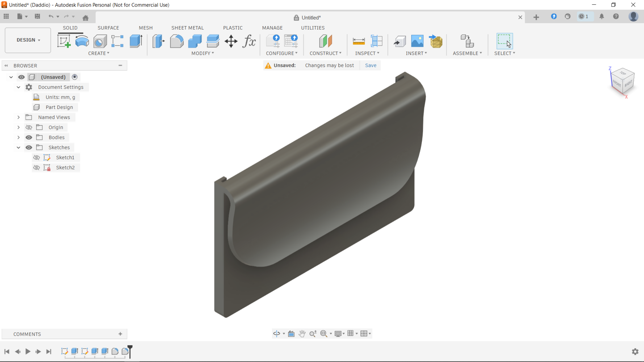Expand the Named Views folder
The image size is (644, 362).
(18, 117)
